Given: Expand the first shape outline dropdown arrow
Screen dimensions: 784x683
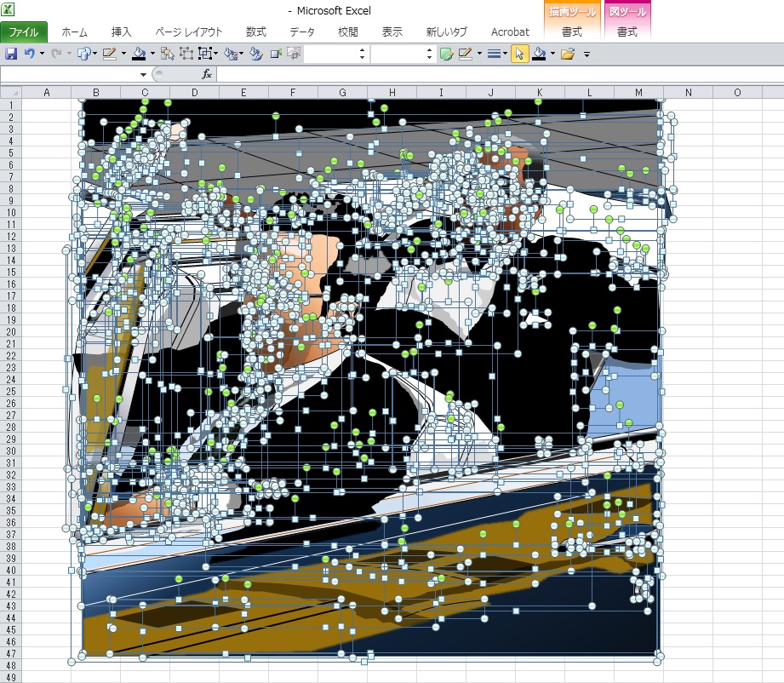Looking at the screenshot, I should coord(123,54).
